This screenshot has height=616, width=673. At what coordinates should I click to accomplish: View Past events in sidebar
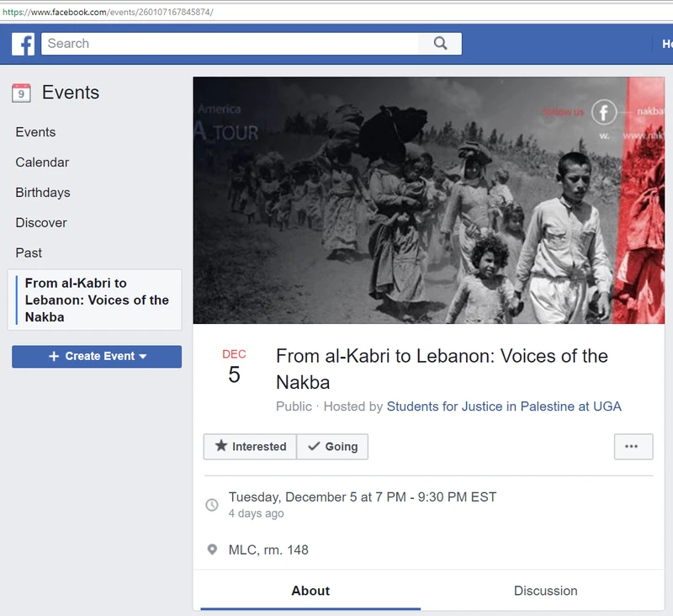pos(29,253)
